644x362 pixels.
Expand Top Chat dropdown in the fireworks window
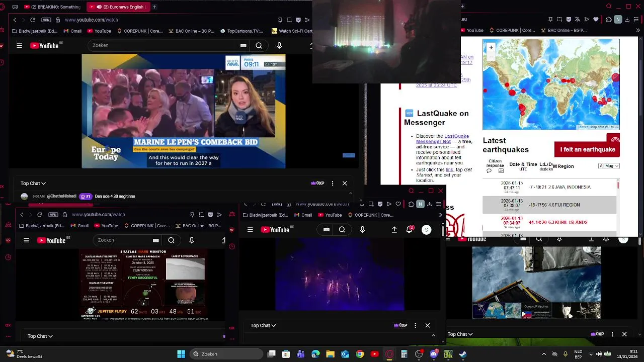pos(263,326)
